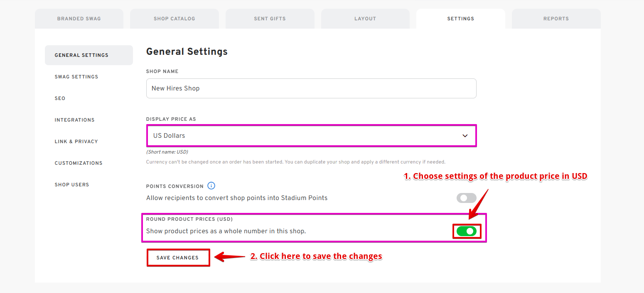Switch to the Branded Swag tab
Image resolution: width=644 pixels, height=293 pixels.
[x=79, y=19]
